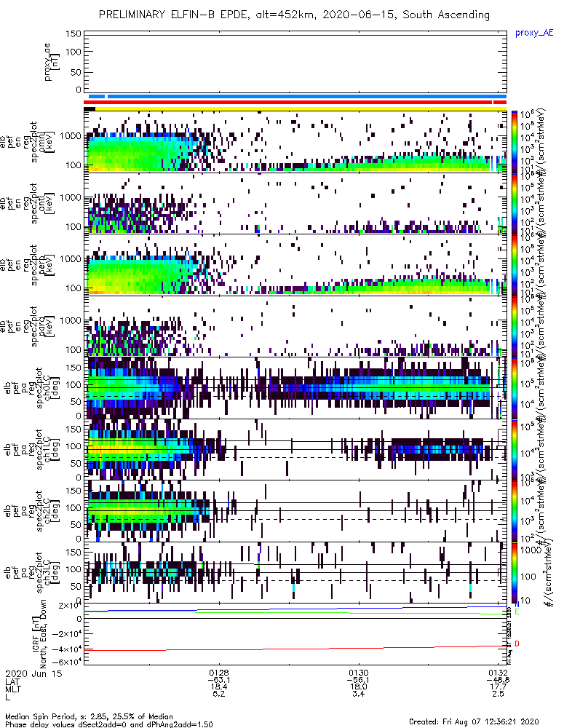This screenshot has height=728, width=564.
Task: Click the color bar beside the perp spectrogram
Action: [x=515, y=265]
